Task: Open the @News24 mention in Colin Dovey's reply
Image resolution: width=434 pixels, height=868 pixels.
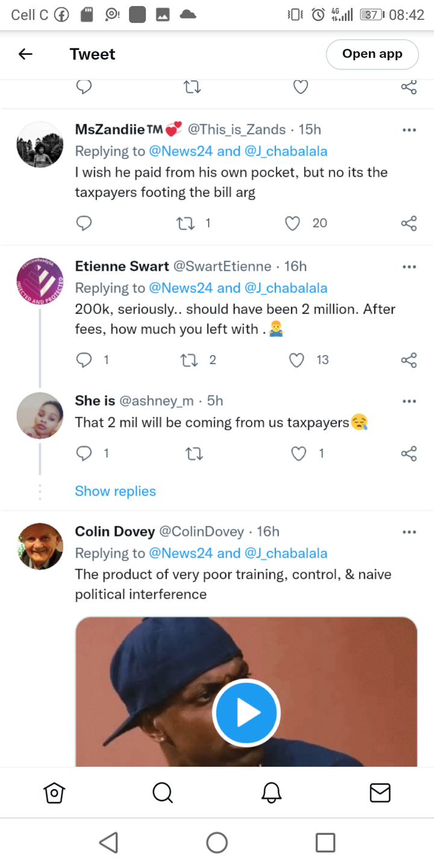Action: click(x=181, y=553)
